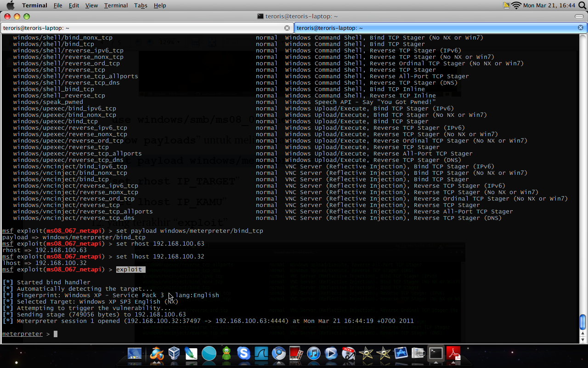The image size is (588, 368).
Task: Click 'Started bind handler' line
Action: tap(46, 282)
